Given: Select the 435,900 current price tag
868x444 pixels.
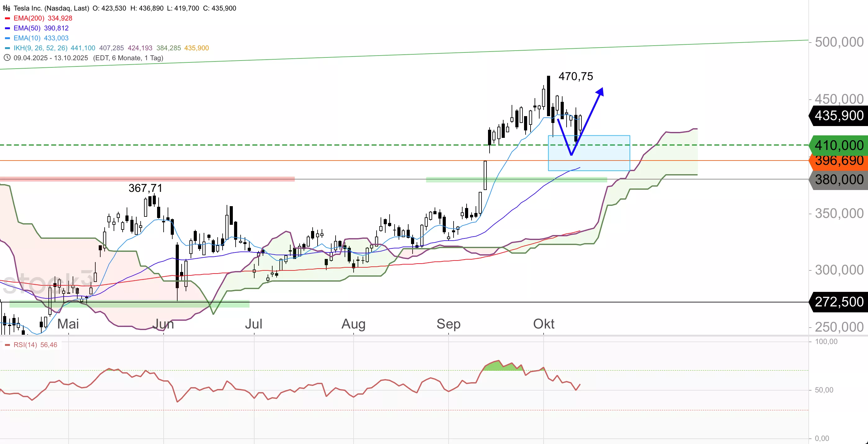Looking at the screenshot, I should pos(839,116).
